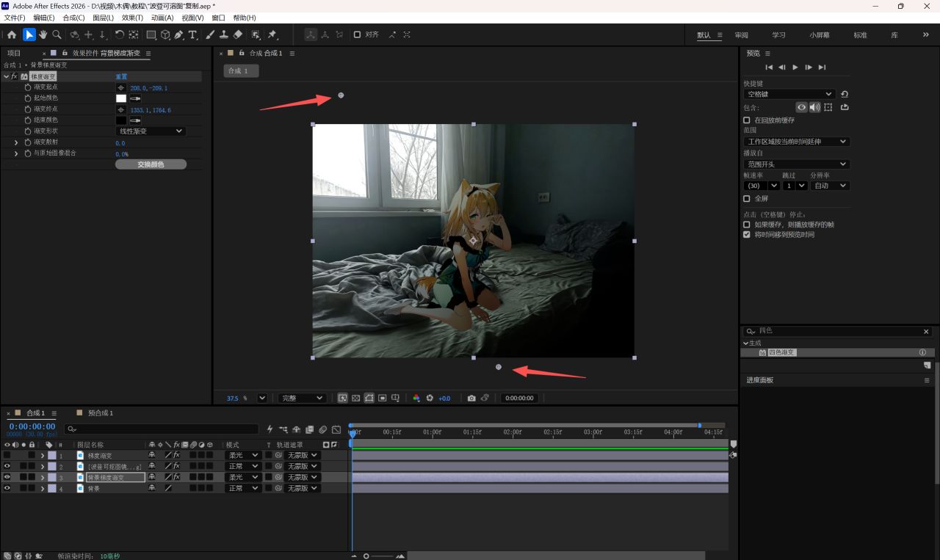Jump to the first frame in preview

point(769,68)
